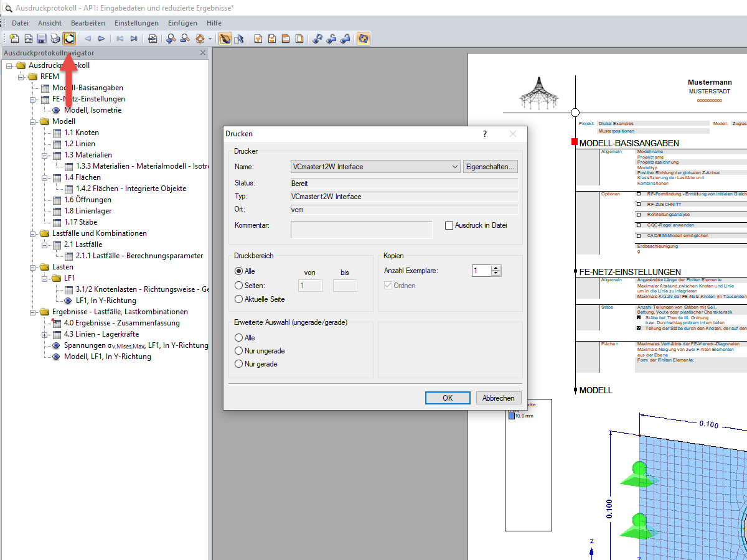This screenshot has width=747, height=560.
Task: Click the VCmaster export icon highlighted by arrow
Action: [69, 39]
